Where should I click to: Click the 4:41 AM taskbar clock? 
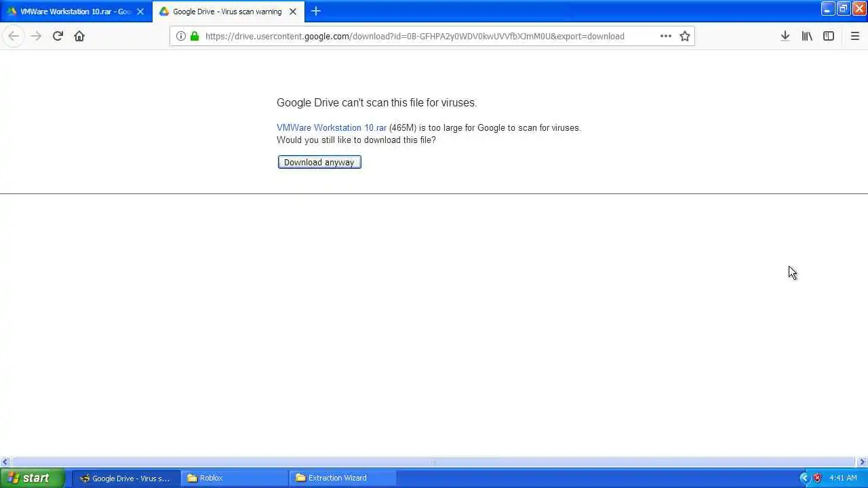pos(843,478)
